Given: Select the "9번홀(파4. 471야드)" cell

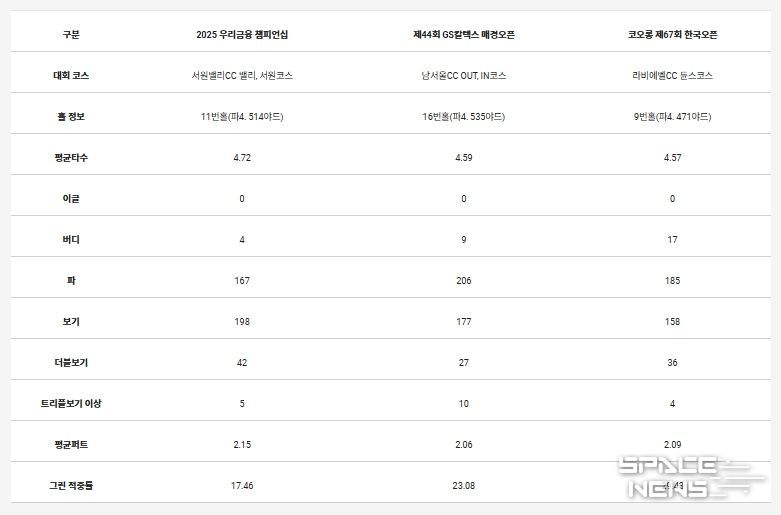Looking at the screenshot, I should [672, 117].
